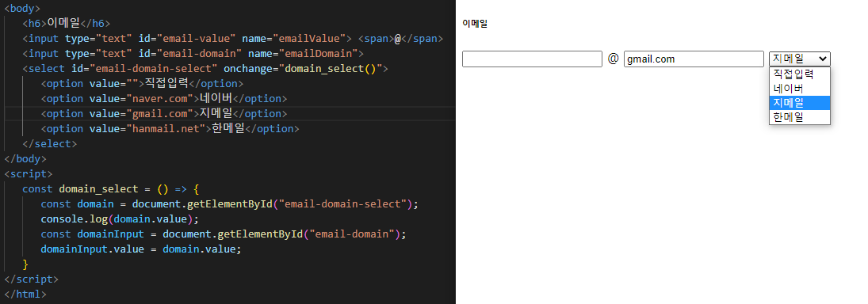The height and width of the screenshot is (304, 868).
Task: Open the 지메일 domain select dropdown
Action: pos(799,59)
